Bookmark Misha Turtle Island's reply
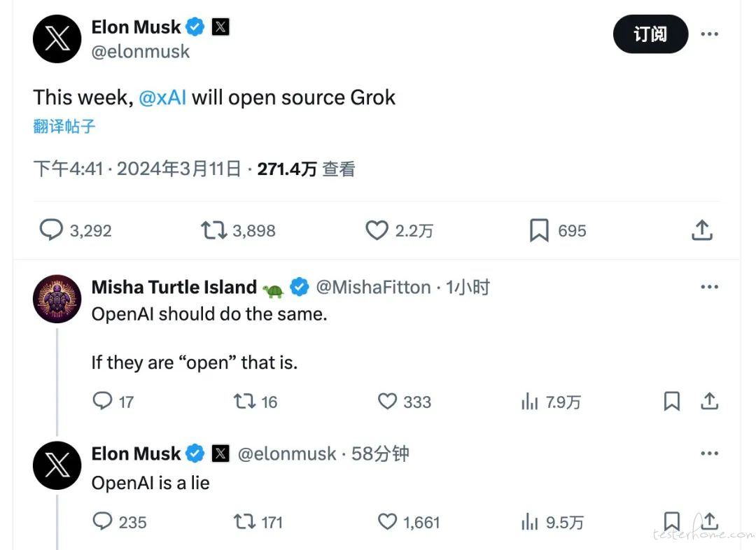Screen dimensions: 756x550 671,401
